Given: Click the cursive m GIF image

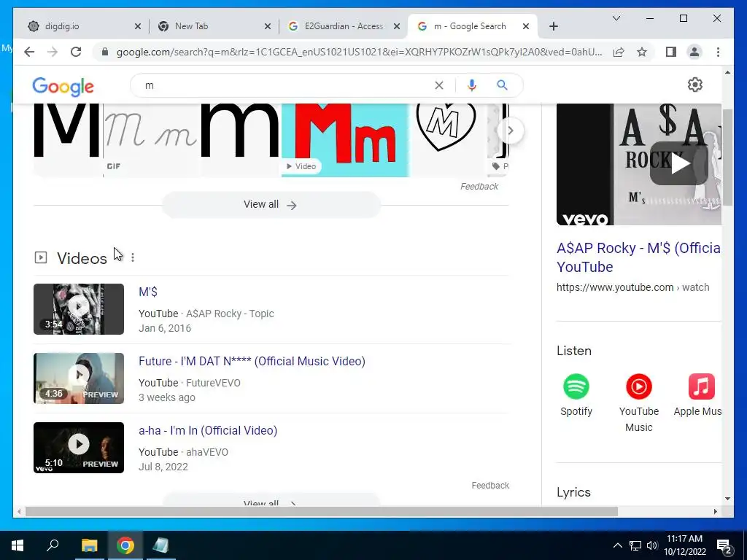Looking at the screenshot, I should tap(150, 140).
